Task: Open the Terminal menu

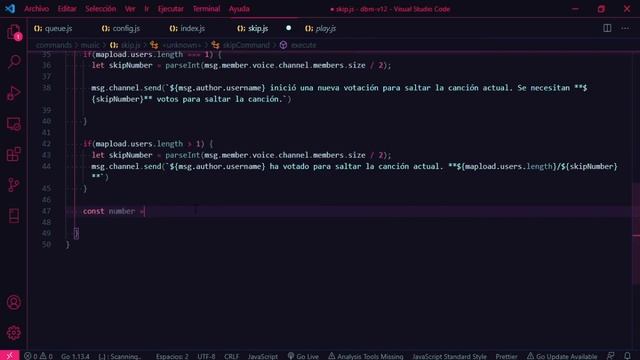Action: pos(207,9)
